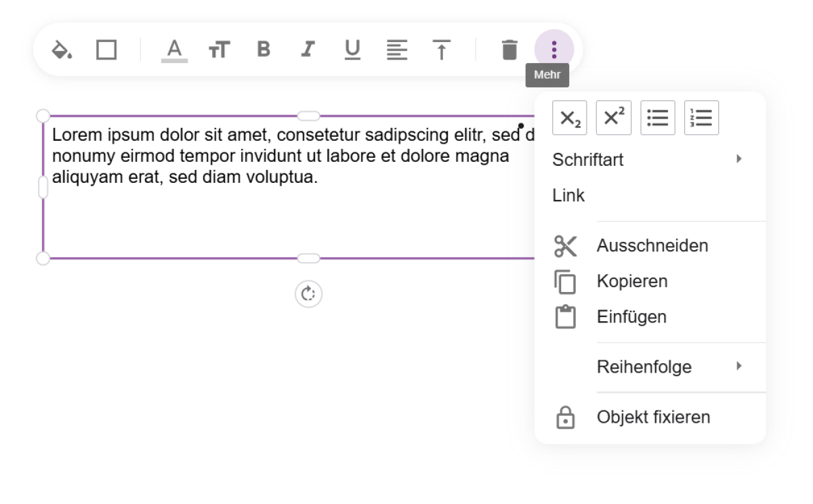This screenshot has height=504, width=813.
Task: Toggle bold formatting
Action: (x=264, y=49)
